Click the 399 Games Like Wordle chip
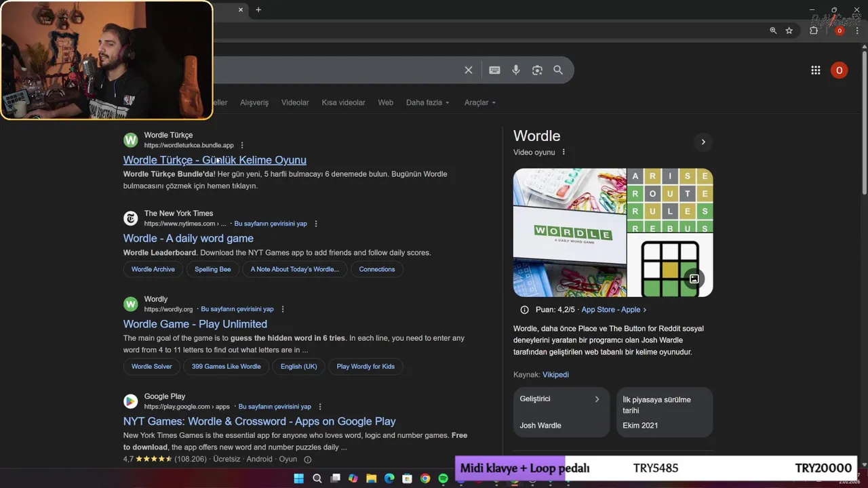 coord(226,367)
